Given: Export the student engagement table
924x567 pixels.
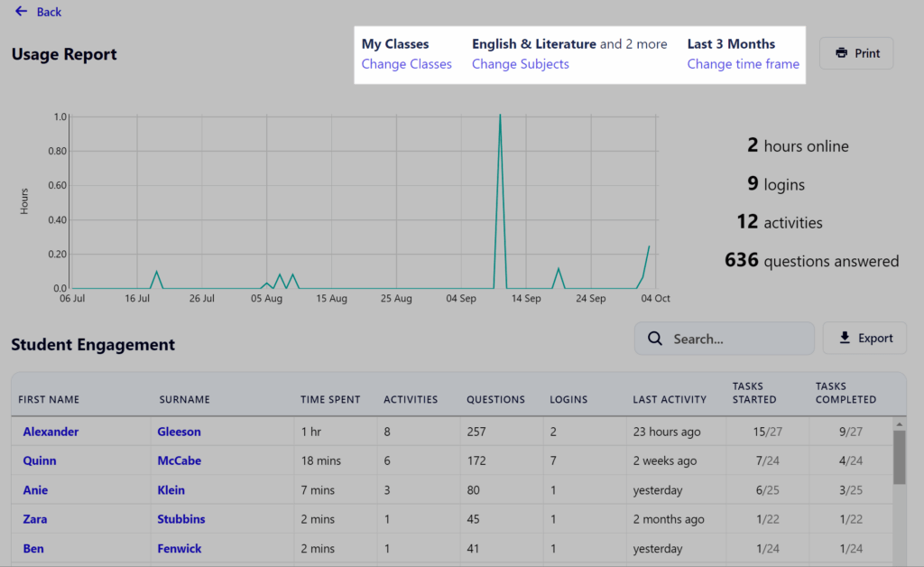Looking at the screenshot, I should [x=864, y=338].
